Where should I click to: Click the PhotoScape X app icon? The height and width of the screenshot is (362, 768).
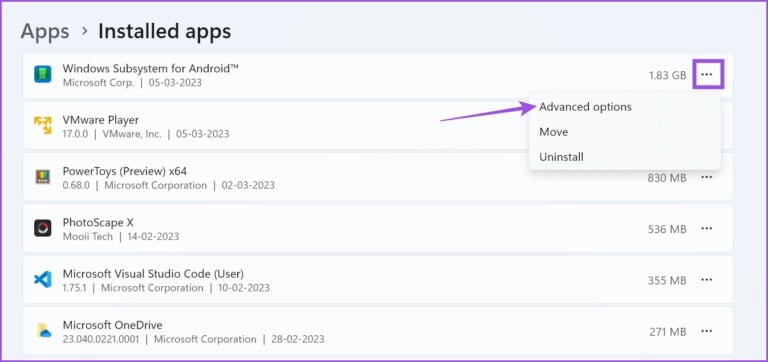point(43,228)
